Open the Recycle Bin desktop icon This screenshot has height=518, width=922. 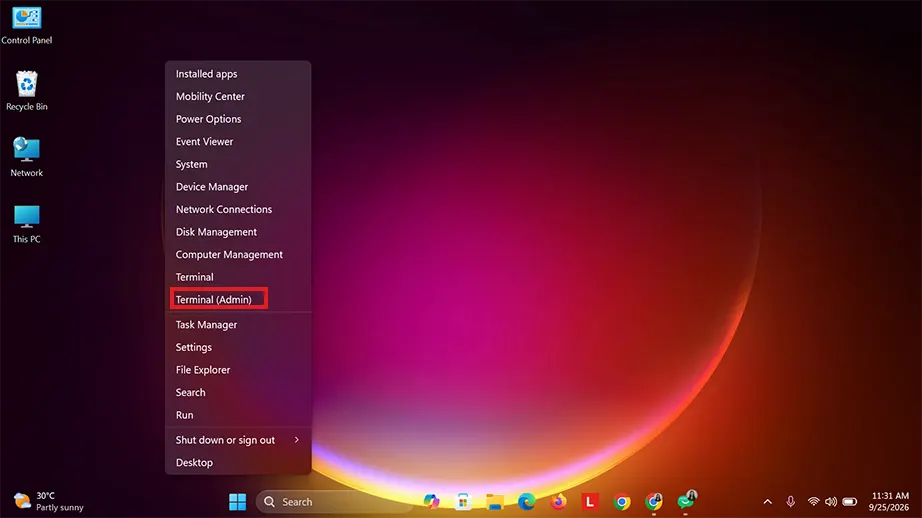coord(26,91)
